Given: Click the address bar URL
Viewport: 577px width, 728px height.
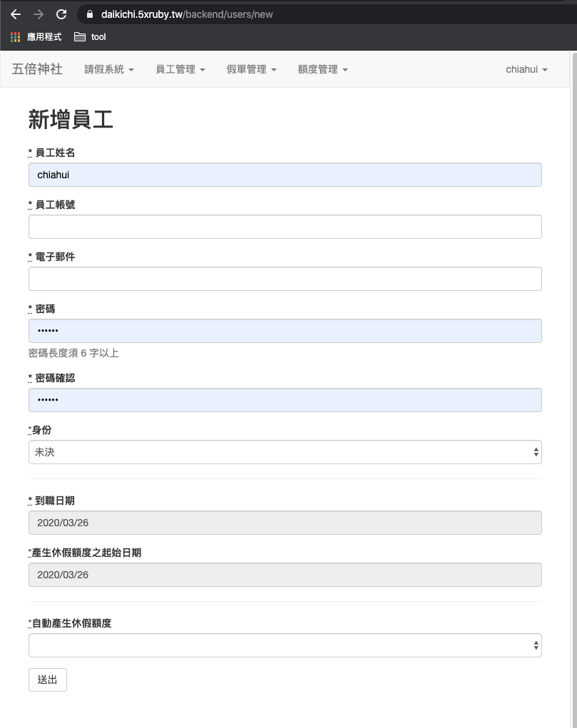Looking at the screenshot, I should coord(187,14).
